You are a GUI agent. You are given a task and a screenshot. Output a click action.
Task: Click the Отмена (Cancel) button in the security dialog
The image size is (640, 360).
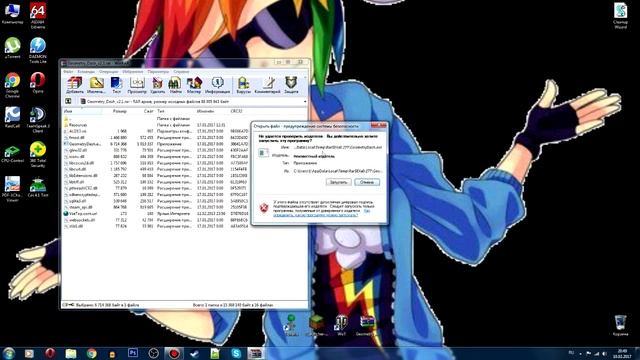pyautogui.click(x=367, y=182)
